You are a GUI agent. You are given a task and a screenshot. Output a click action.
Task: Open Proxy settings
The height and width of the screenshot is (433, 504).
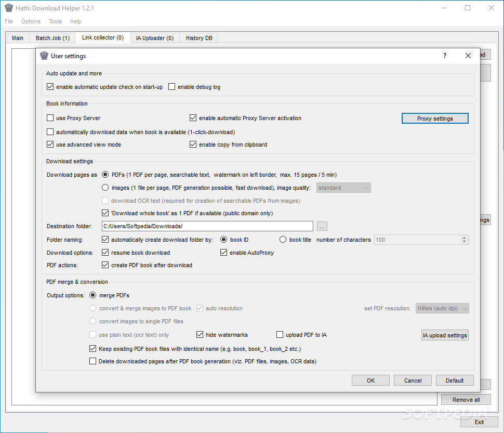[435, 119]
